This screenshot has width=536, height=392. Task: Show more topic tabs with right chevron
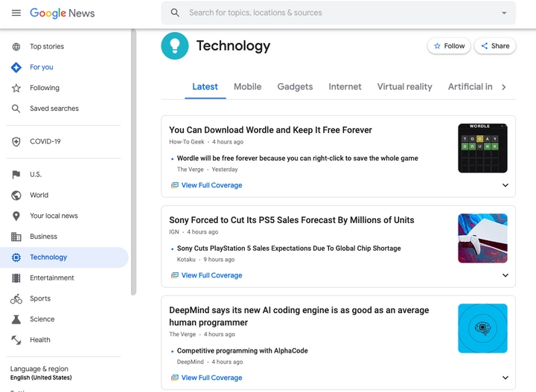click(x=503, y=87)
